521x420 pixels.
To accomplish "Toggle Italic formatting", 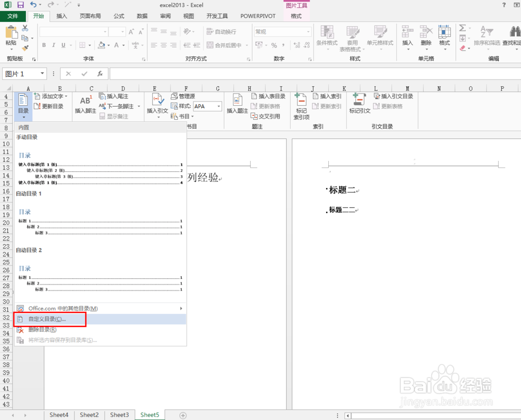I will 54,45.
